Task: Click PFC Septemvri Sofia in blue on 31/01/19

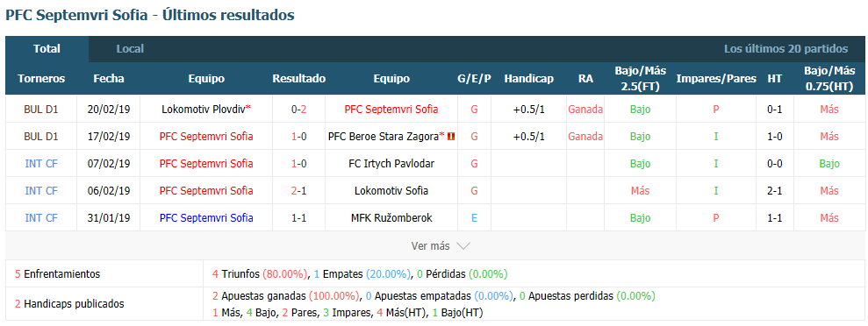Action: (x=206, y=217)
